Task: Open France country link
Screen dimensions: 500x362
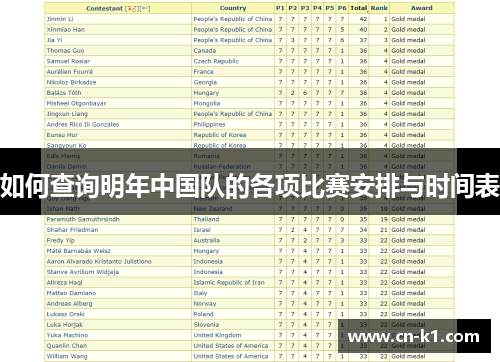Action: (203, 72)
